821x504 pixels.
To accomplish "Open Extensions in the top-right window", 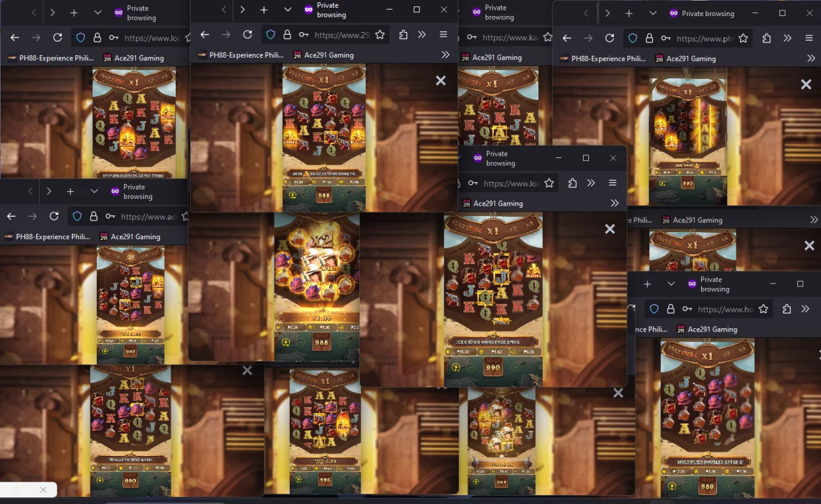I will tap(766, 38).
